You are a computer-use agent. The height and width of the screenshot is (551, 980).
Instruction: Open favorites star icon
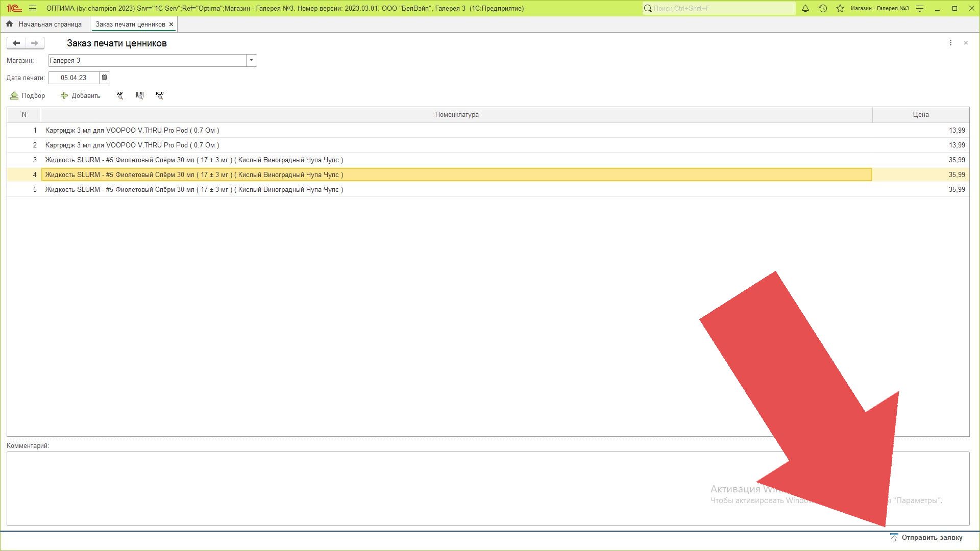(840, 8)
